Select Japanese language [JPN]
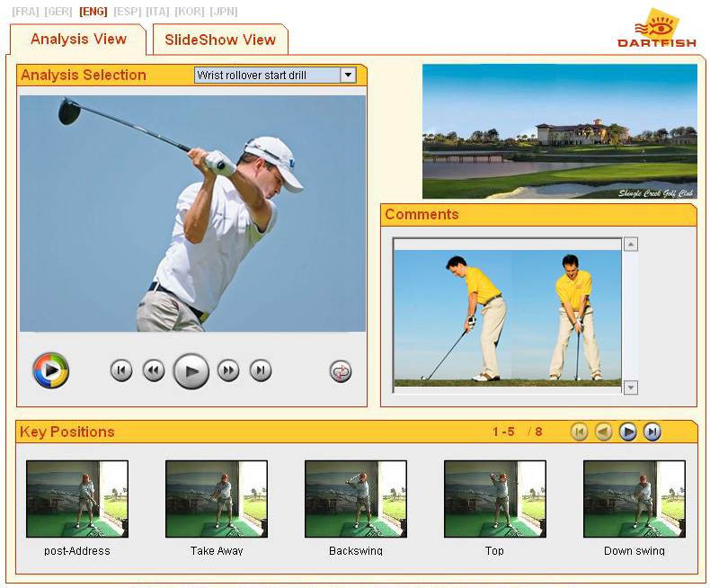The image size is (710, 588). pyautogui.click(x=224, y=12)
